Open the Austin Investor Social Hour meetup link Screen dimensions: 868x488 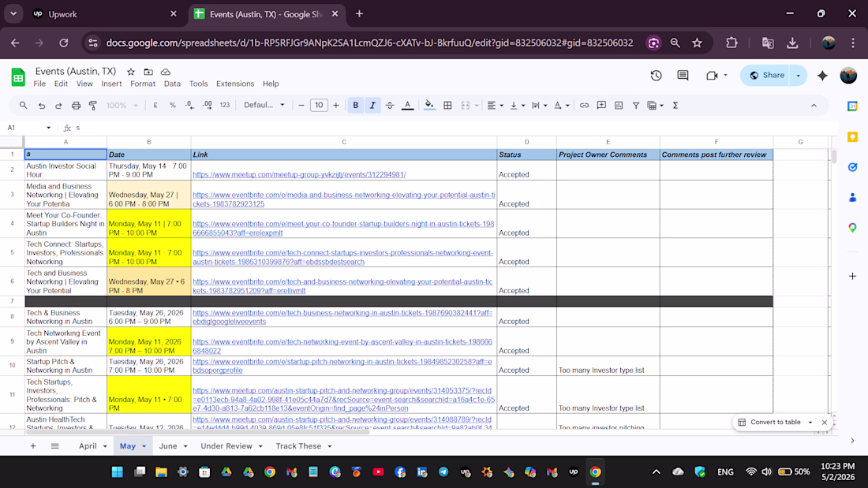[299, 175]
